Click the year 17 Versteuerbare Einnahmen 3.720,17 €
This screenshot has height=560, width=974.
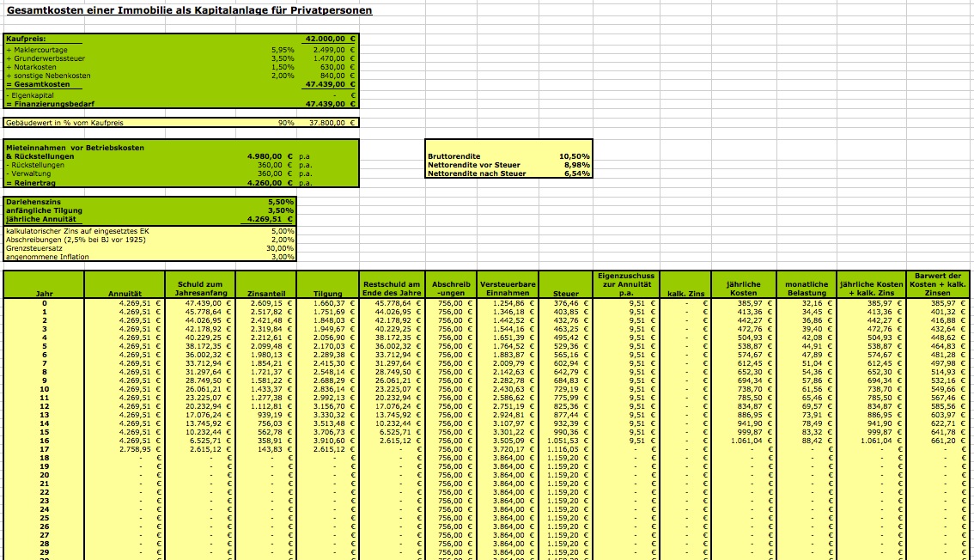click(x=514, y=449)
